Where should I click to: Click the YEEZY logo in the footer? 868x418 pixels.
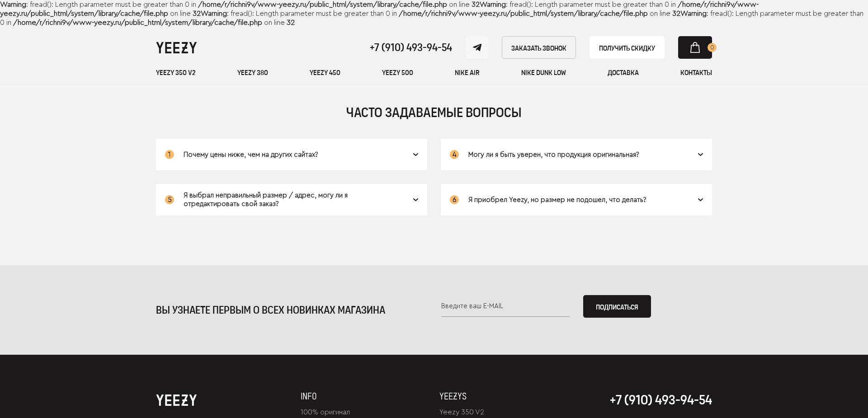point(176,399)
